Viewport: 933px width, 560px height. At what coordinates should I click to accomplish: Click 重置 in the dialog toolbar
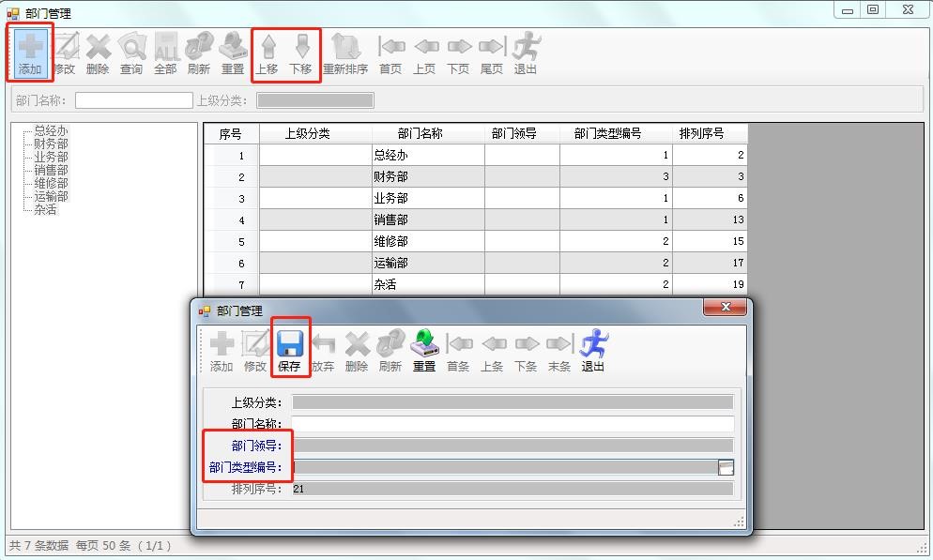424,351
